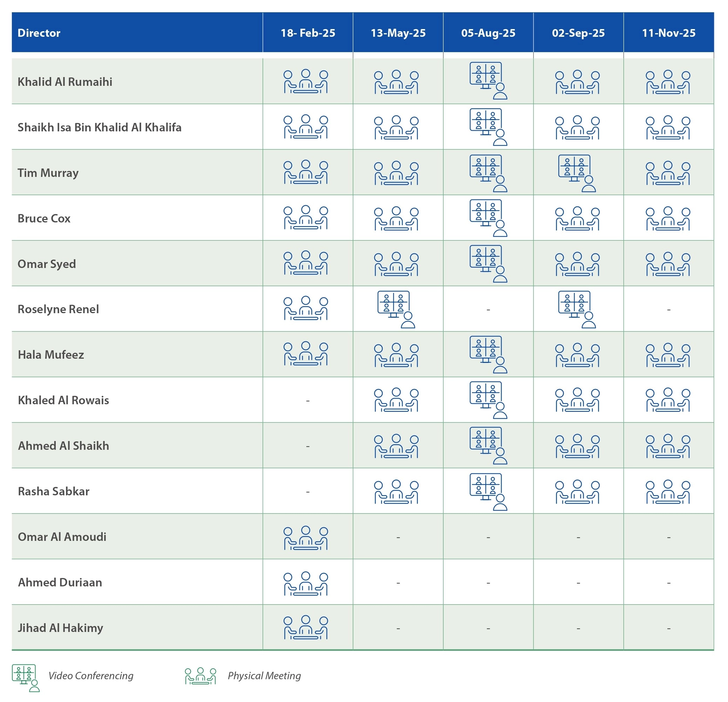Click Jihad Al Hakimy's 18-Feb-25 physical meeting icon

[306, 627]
